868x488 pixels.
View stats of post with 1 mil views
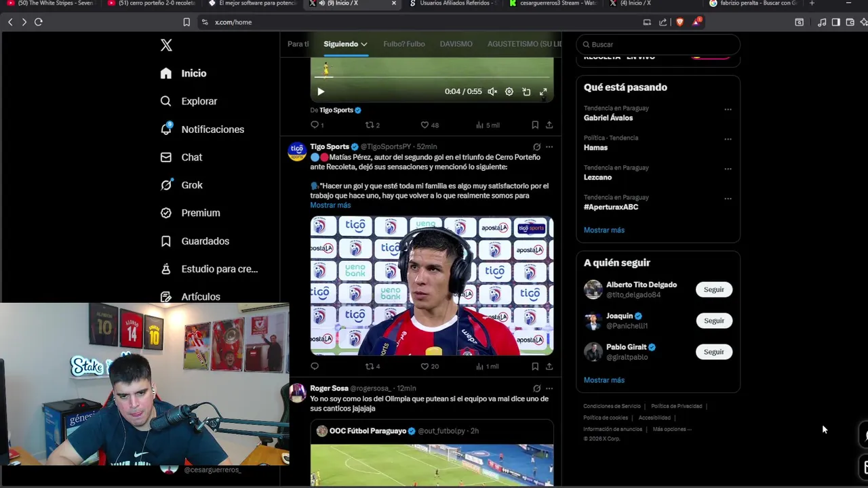click(x=488, y=366)
